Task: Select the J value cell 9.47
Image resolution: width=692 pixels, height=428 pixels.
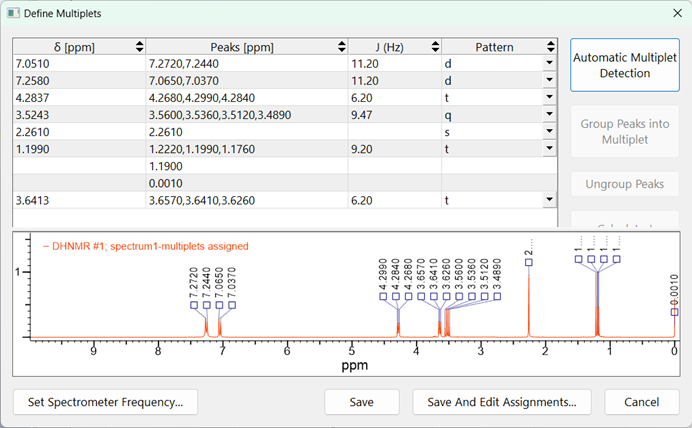Action: 394,115
